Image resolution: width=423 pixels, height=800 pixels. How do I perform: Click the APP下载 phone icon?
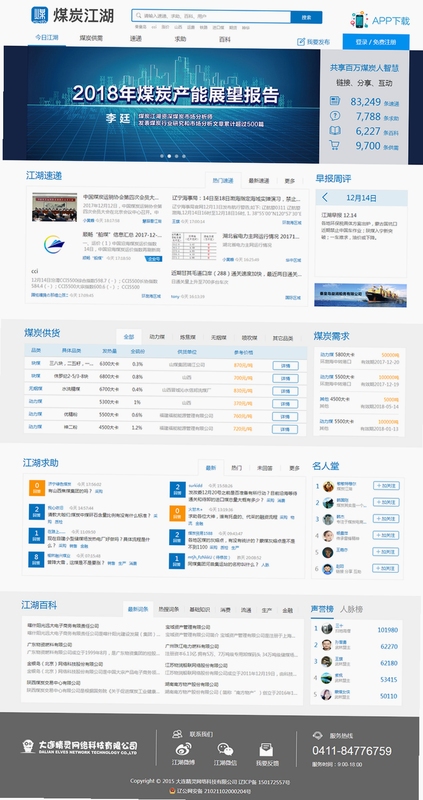coord(360,20)
